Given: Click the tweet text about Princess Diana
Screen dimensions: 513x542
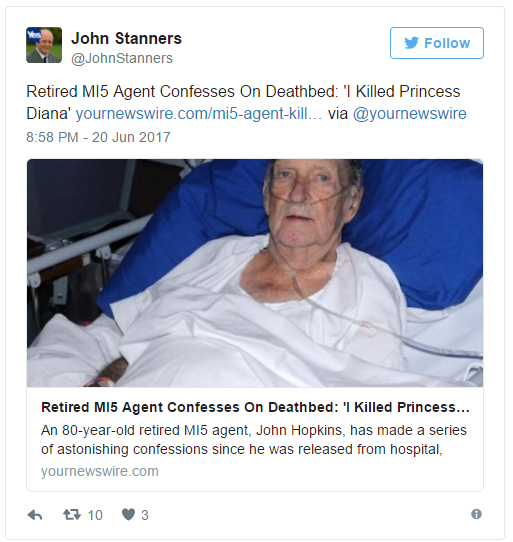Looking at the screenshot, I should click(243, 102).
